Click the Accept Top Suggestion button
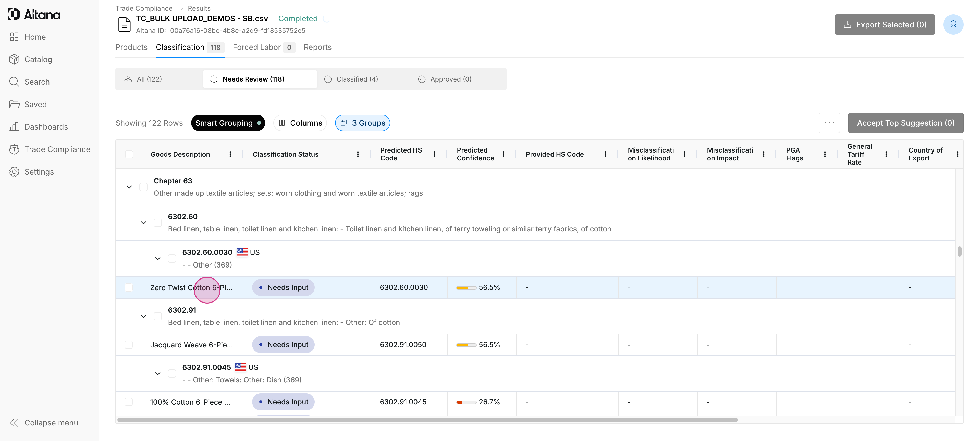This screenshot has height=441, width=980. tap(905, 123)
